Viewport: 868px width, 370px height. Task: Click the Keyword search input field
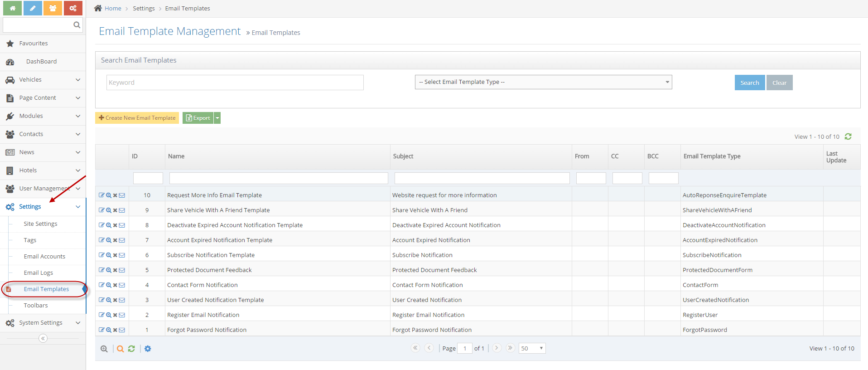[x=235, y=83]
